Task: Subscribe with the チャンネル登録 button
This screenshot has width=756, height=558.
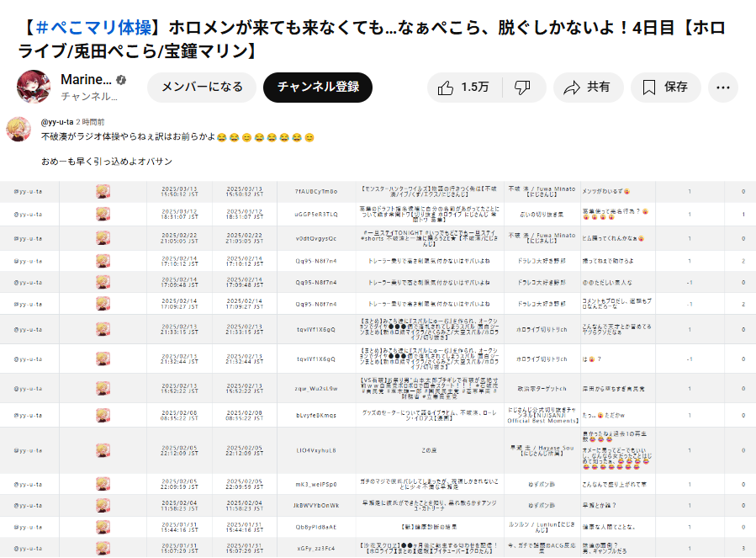Action: [x=318, y=88]
